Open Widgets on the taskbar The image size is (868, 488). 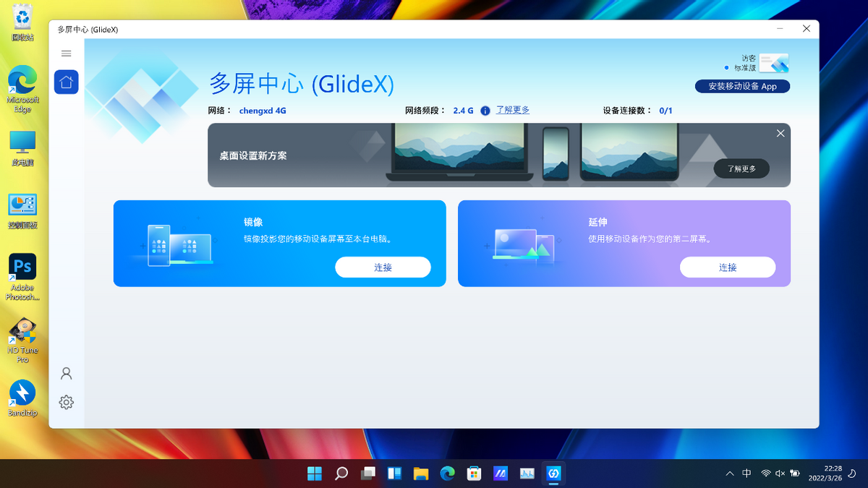pyautogui.click(x=394, y=474)
